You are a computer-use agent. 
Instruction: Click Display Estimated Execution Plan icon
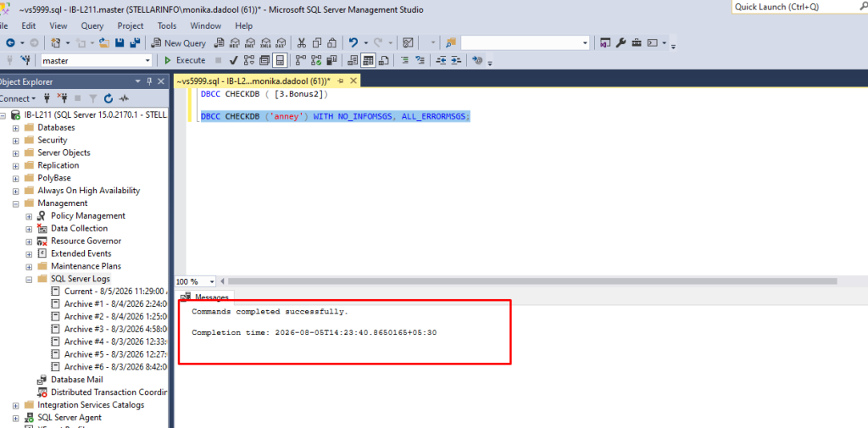(249, 60)
